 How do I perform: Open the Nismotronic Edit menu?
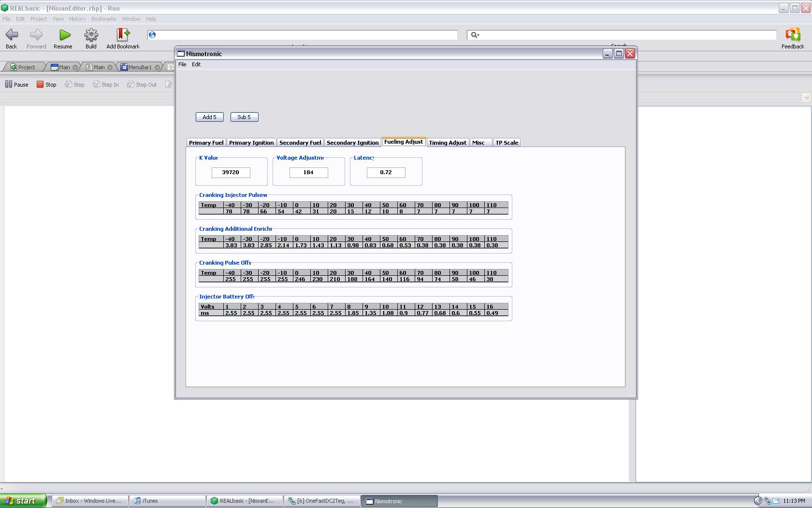(x=196, y=64)
